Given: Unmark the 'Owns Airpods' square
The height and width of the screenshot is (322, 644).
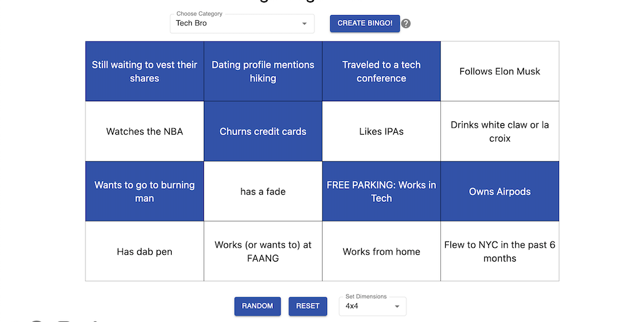Looking at the screenshot, I should tap(499, 191).
